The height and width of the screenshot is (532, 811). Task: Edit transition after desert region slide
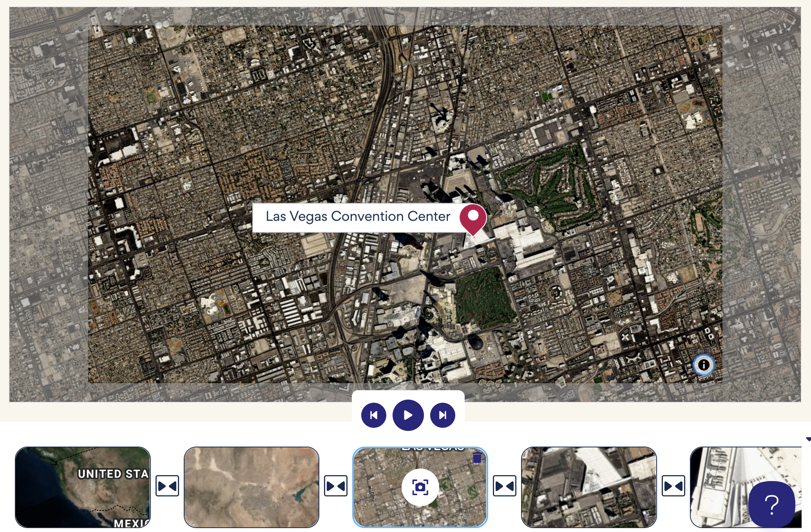pos(336,486)
